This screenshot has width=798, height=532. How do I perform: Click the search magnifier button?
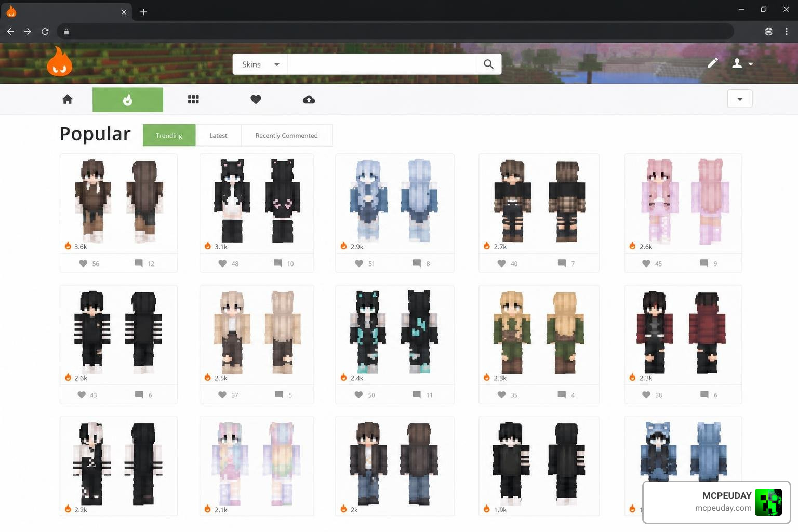tap(488, 64)
